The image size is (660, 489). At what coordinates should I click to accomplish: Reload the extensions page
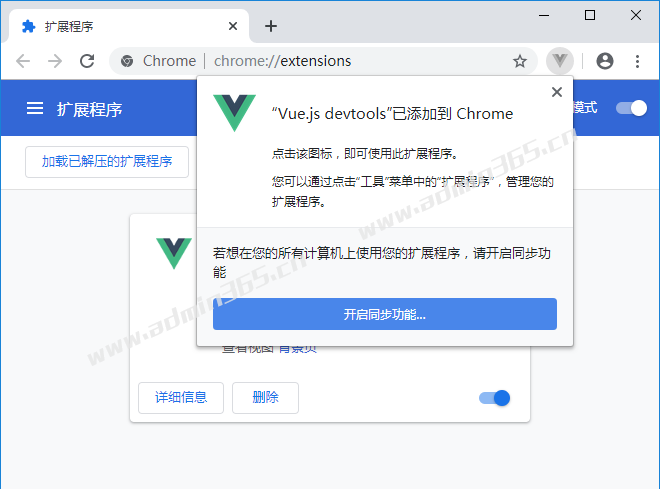[x=87, y=61]
